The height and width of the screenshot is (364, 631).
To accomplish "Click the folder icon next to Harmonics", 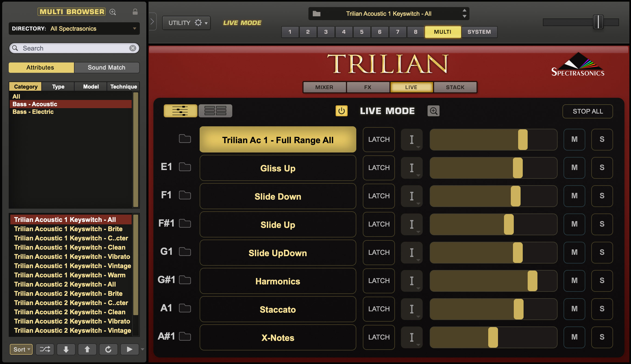I will tap(187, 281).
